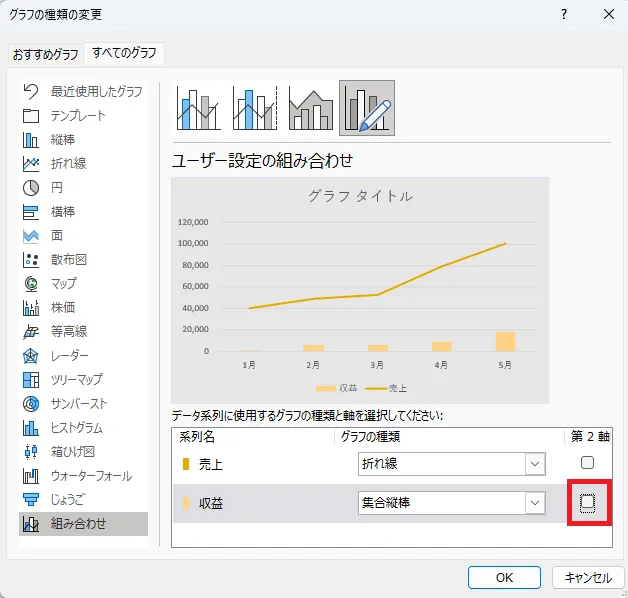Switch to the おすすめグラフ tab
The width and height of the screenshot is (628, 598).
click(45, 54)
